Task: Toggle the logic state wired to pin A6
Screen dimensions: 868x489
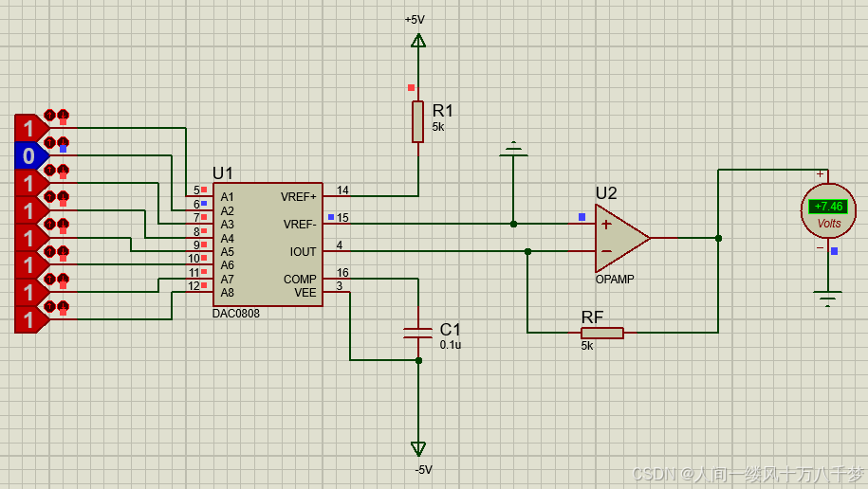Action: (x=30, y=265)
